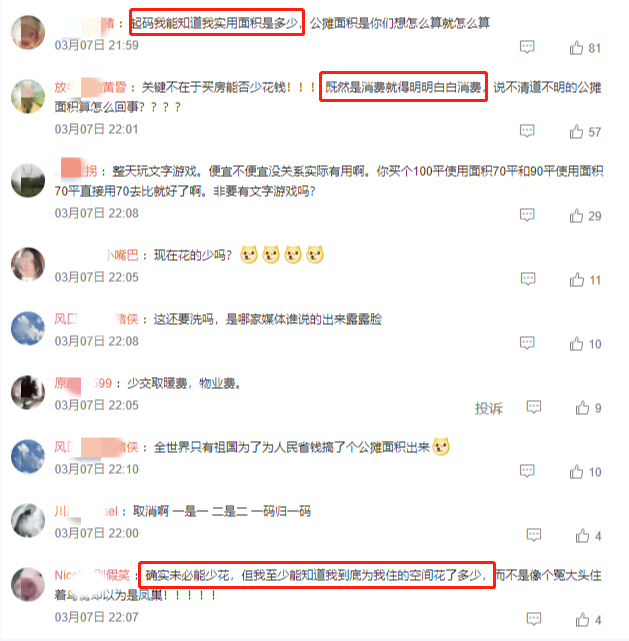Open the avatar of the top commenter

28,32
